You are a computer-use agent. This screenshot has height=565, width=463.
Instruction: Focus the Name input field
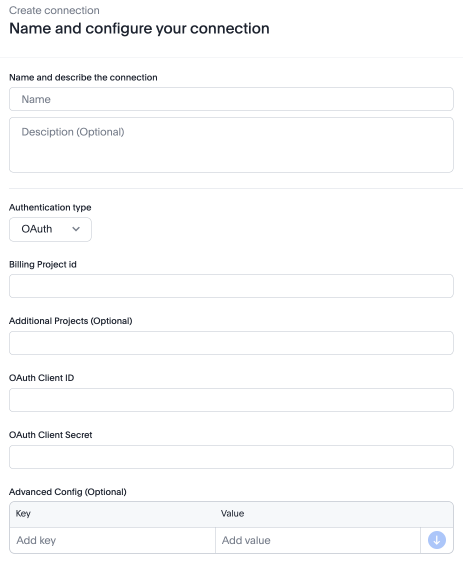click(231, 99)
